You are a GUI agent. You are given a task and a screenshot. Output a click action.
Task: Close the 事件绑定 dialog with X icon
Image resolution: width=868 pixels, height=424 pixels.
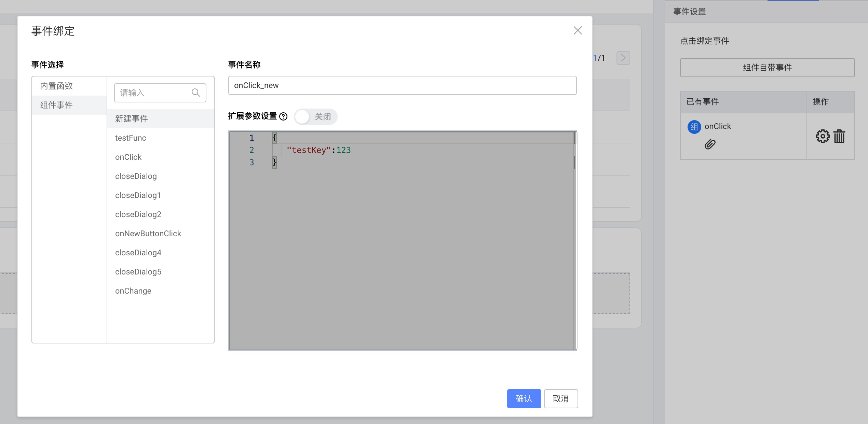578,31
